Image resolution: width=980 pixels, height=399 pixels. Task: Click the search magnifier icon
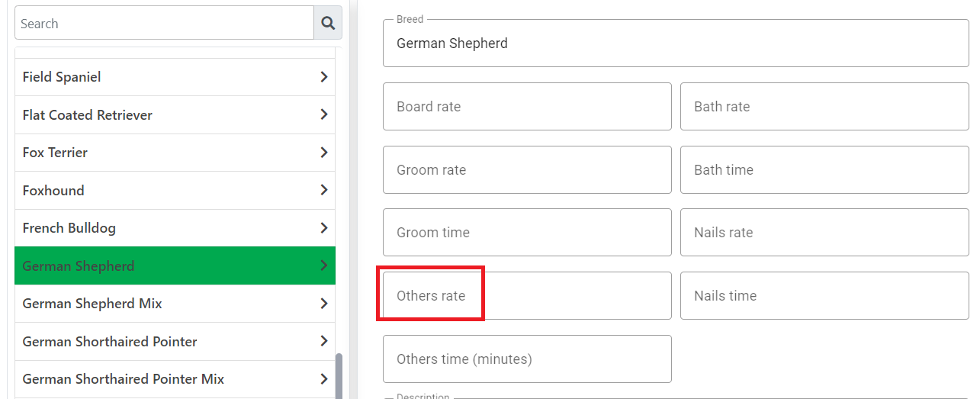pyautogui.click(x=328, y=24)
